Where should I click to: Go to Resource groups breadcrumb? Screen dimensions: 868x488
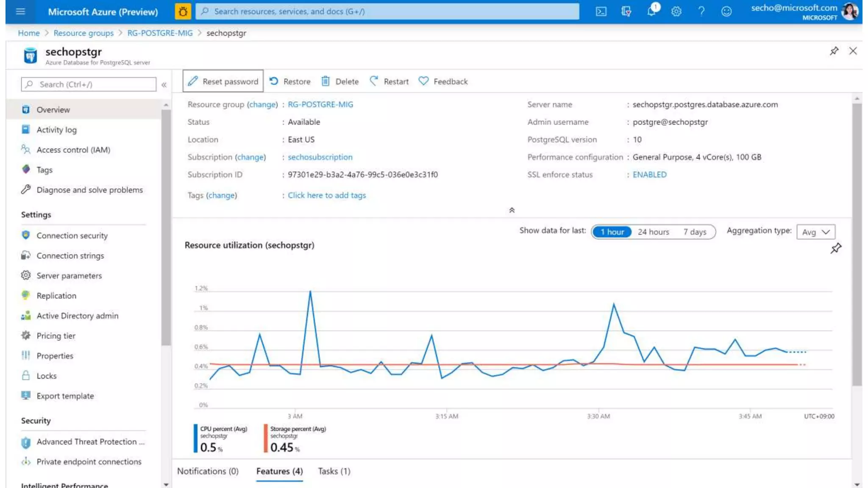pos(83,33)
